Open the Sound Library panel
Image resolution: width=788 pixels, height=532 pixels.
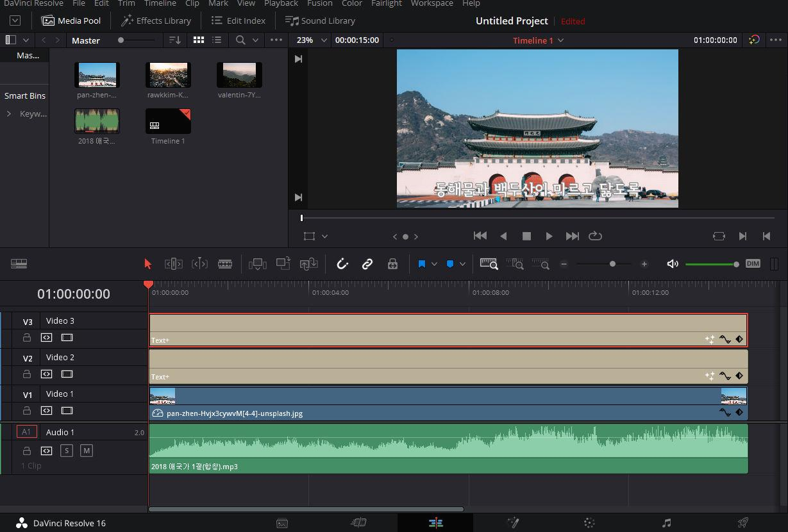(320, 21)
